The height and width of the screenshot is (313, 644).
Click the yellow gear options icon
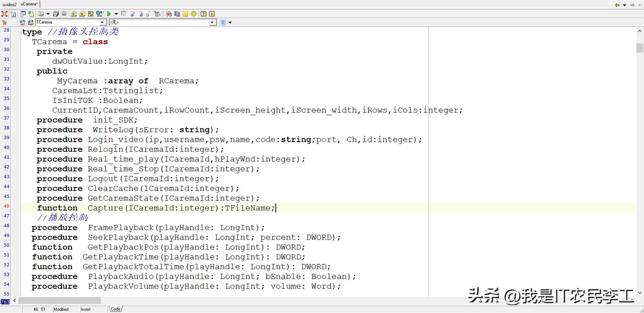[194, 14]
